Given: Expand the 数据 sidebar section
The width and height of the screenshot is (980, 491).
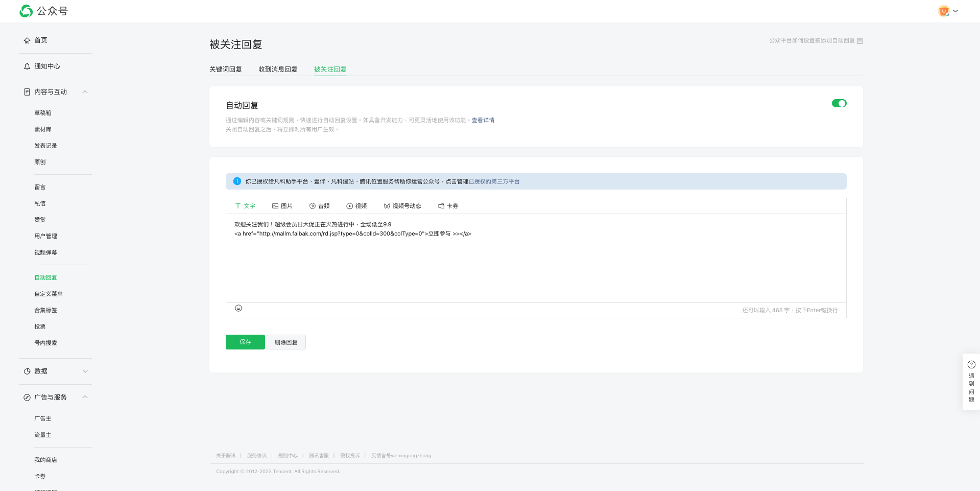Looking at the screenshot, I should pyautogui.click(x=85, y=371).
